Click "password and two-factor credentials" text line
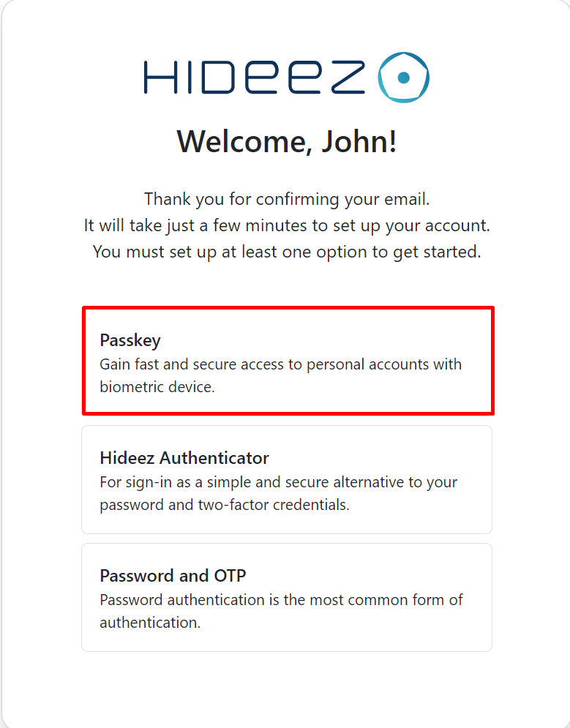Screen dimensions: 570x728 225,505
